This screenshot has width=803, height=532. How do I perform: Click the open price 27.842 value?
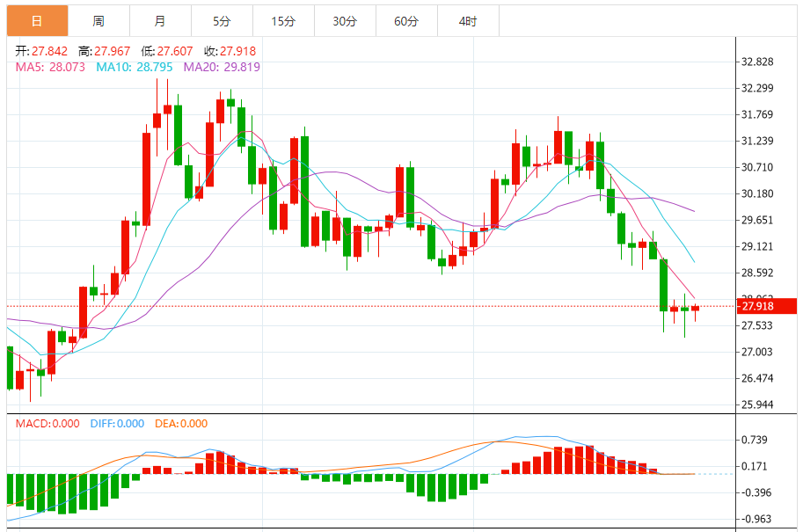click(49, 51)
